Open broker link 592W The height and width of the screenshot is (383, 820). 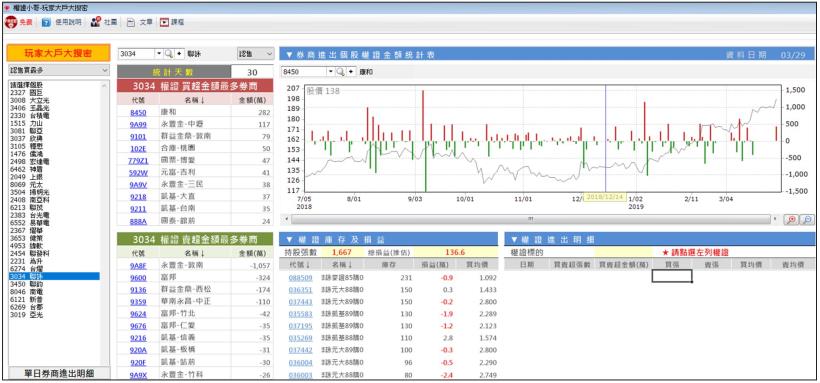point(138,173)
